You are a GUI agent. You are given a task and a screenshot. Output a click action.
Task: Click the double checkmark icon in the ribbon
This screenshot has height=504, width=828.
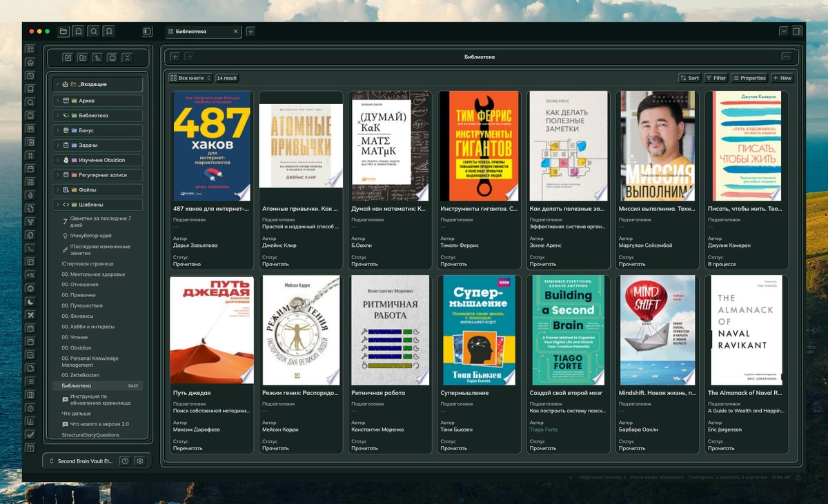pos(30,434)
